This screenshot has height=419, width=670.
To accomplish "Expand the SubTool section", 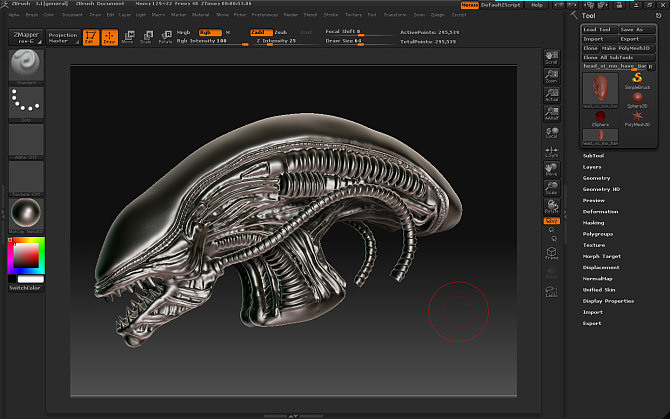I will [x=594, y=156].
